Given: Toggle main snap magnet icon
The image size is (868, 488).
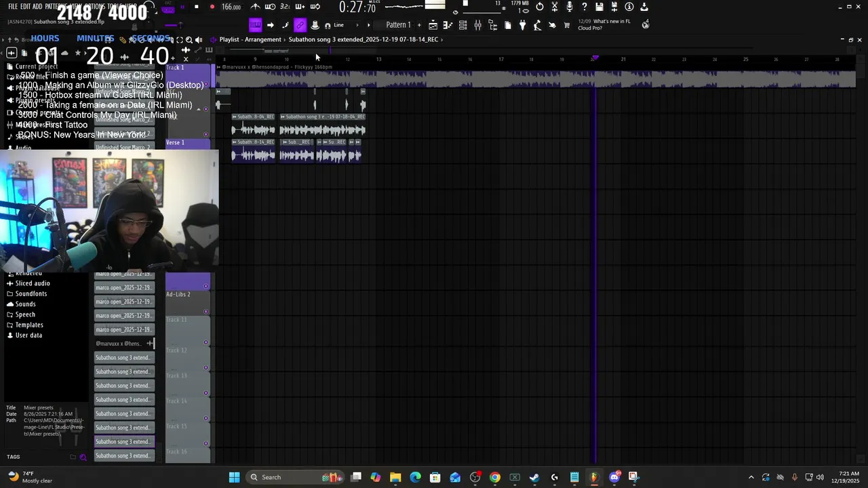Looking at the screenshot, I should (328, 25).
